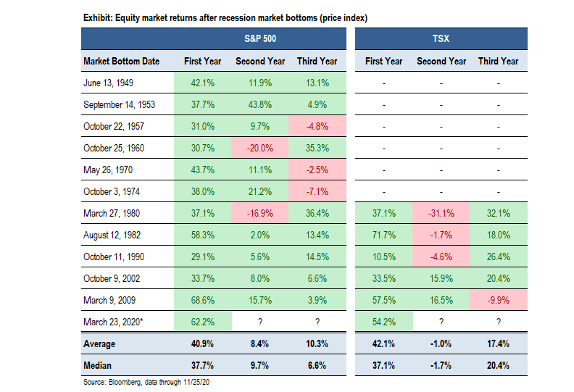Click the red -16.9% S&P cell
Image resolution: width=574 pixels, height=392 pixels.
(x=260, y=212)
